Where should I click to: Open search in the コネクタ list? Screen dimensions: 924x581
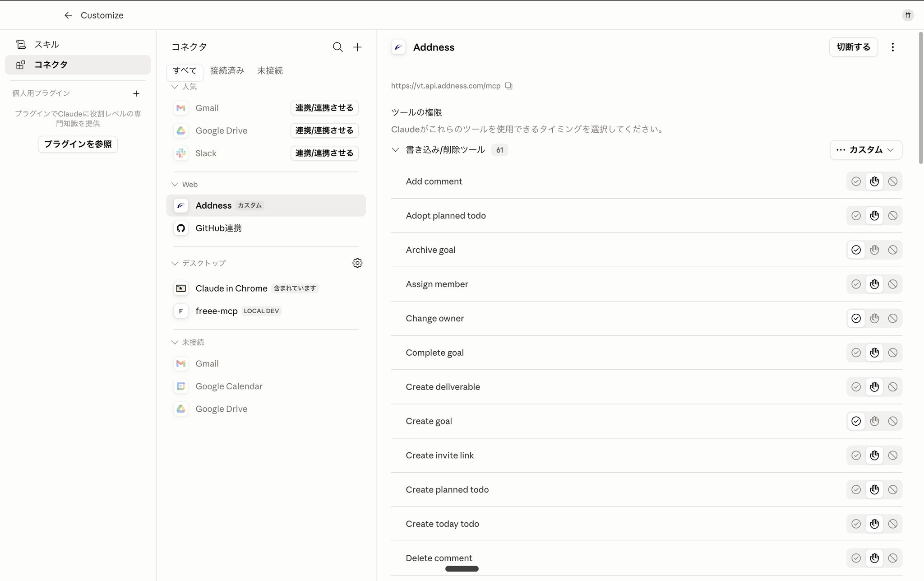tap(337, 47)
